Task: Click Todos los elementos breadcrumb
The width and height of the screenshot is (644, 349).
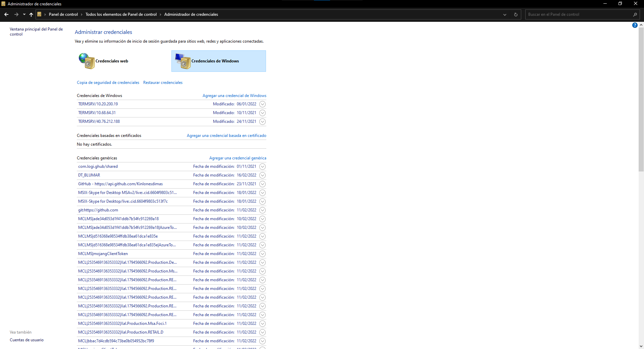Action: [x=121, y=14]
